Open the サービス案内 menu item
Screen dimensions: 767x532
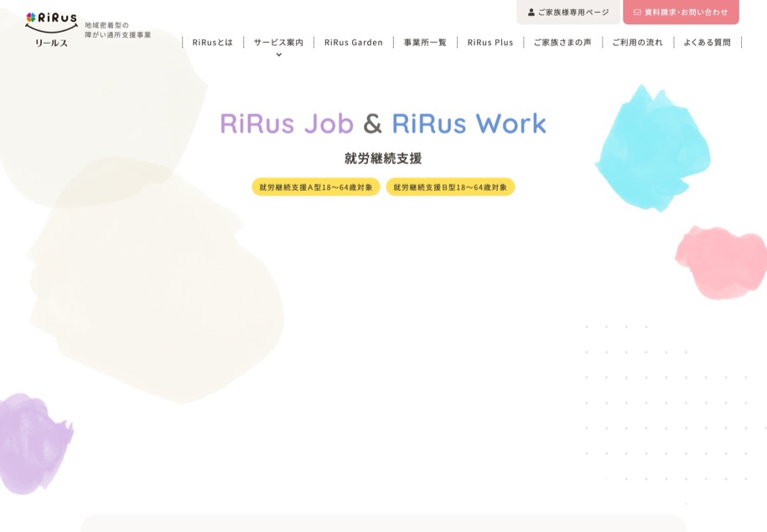point(278,43)
